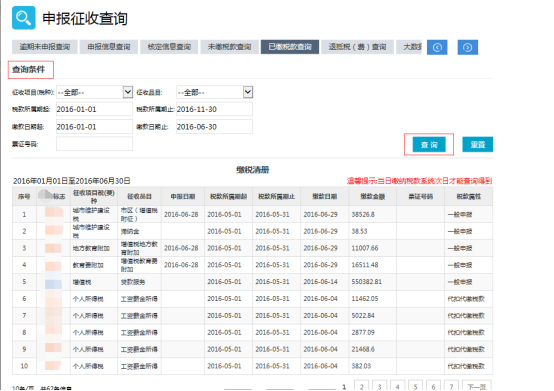
Task: Select the 已缴税款查询 tab
Action: pyautogui.click(x=290, y=47)
